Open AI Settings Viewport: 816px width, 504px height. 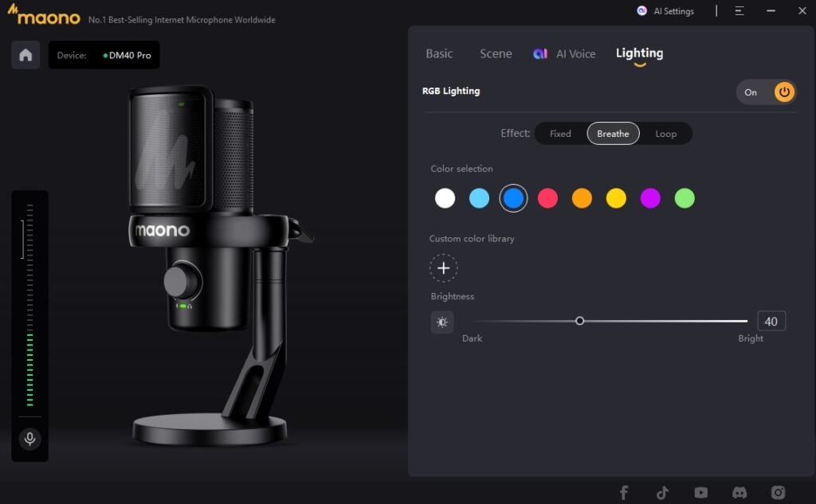(x=665, y=11)
